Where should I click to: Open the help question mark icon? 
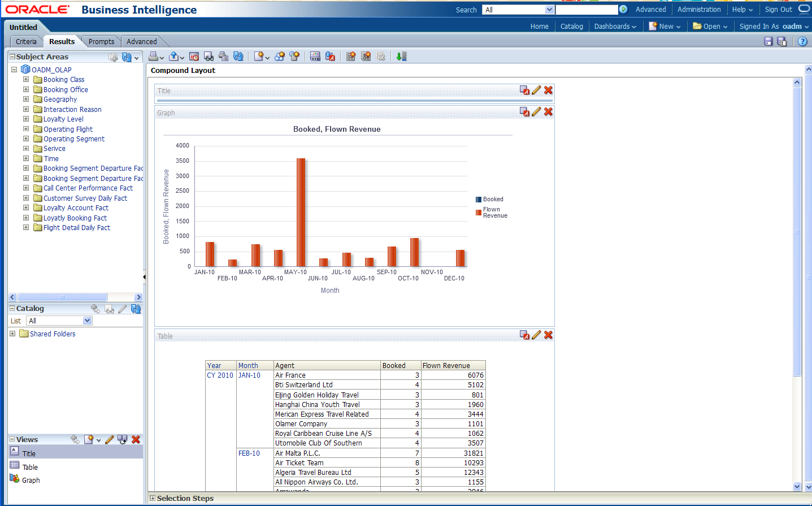tap(802, 41)
